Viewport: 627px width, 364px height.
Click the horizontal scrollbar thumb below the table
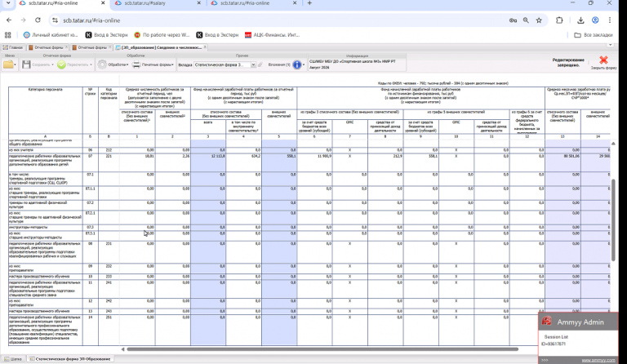coord(322,349)
